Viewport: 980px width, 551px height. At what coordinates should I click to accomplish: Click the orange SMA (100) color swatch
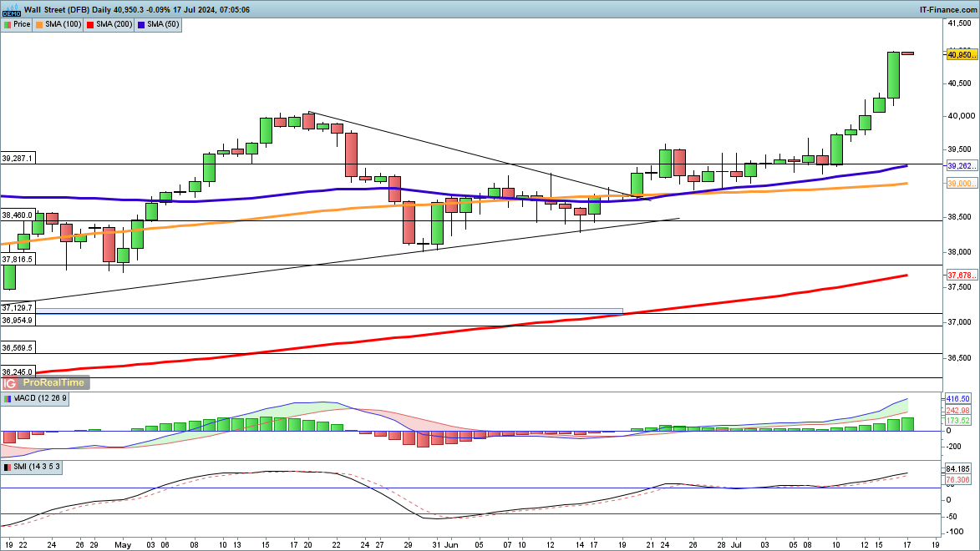(41, 24)
